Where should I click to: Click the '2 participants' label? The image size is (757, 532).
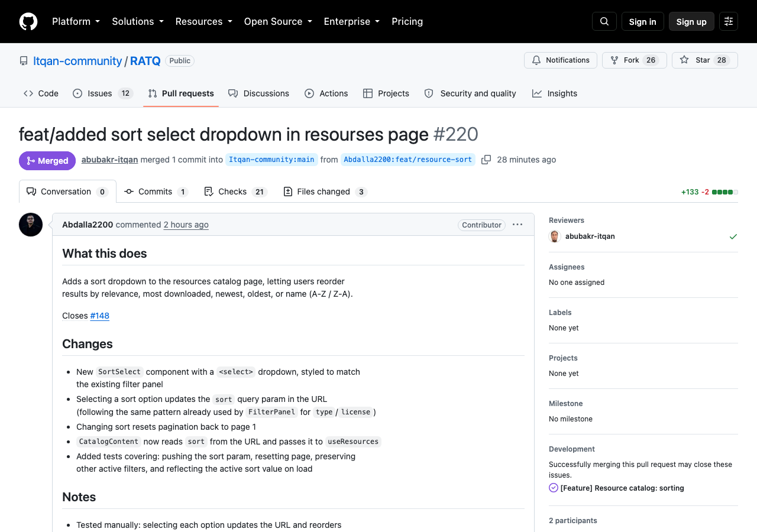[x=573, y=521]
